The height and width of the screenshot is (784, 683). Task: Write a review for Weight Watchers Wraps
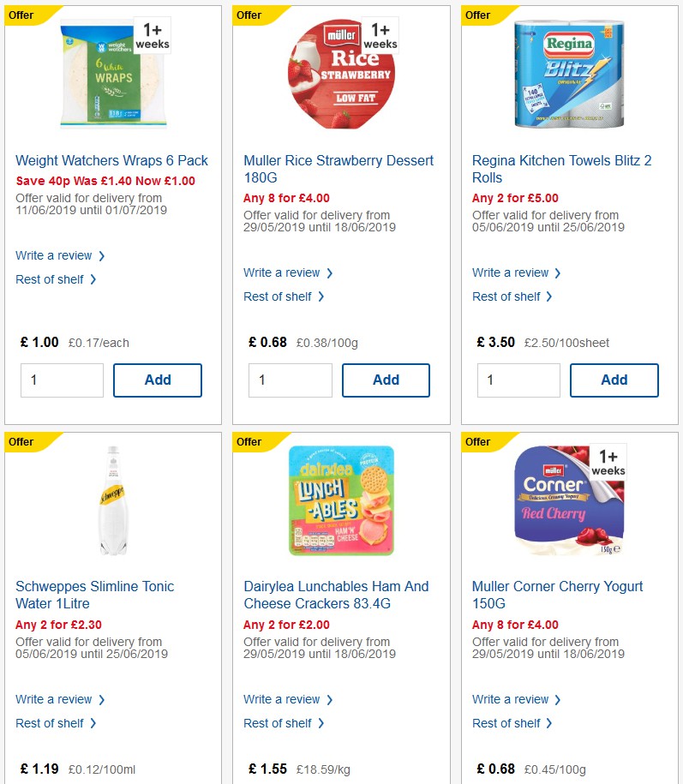(x=54, y=255)
